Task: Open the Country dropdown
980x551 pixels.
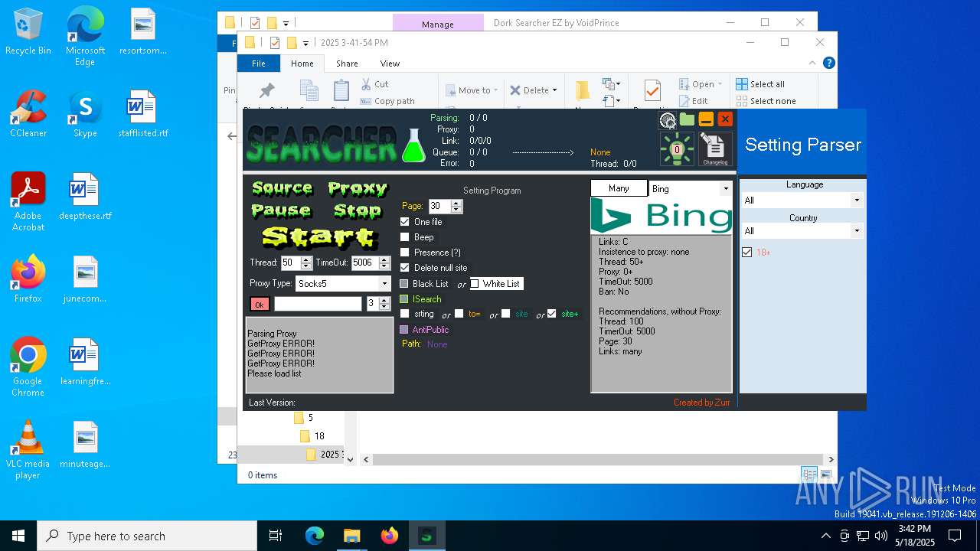Action: (856, 231)
